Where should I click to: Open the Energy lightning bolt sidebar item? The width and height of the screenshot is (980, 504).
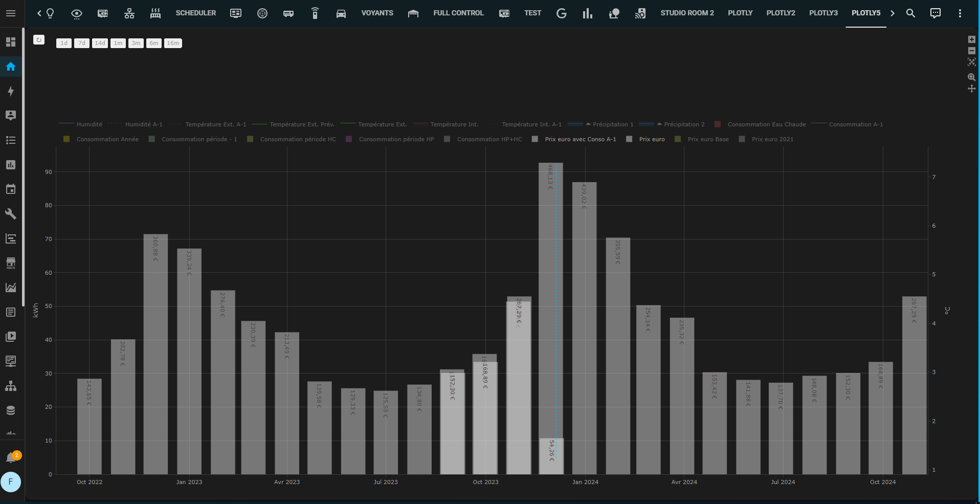coord(11,91)
